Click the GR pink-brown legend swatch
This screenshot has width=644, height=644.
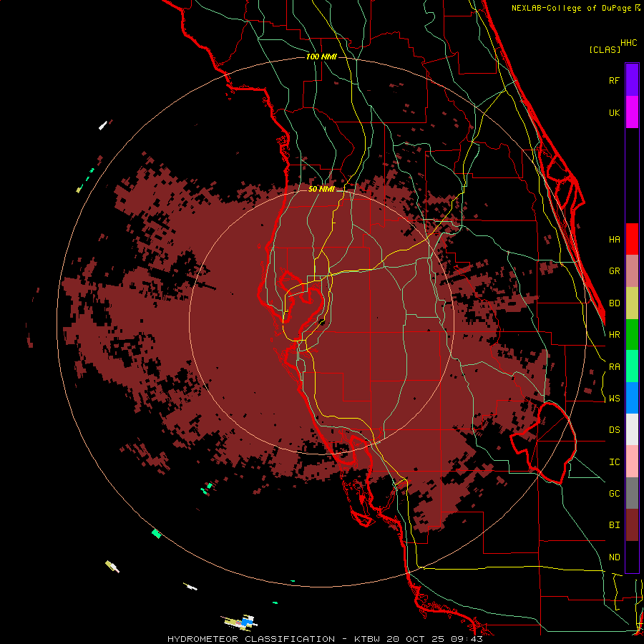(x=632, y=270)
